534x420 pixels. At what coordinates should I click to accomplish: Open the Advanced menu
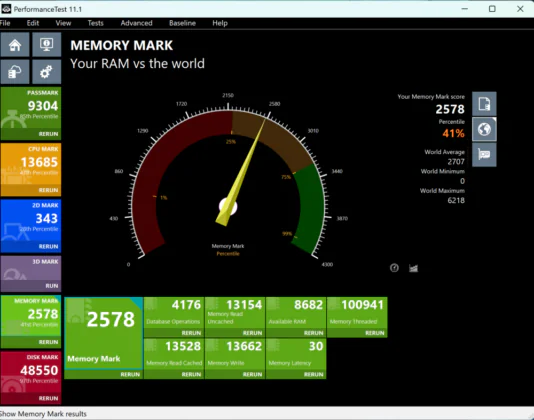point(136,23)
